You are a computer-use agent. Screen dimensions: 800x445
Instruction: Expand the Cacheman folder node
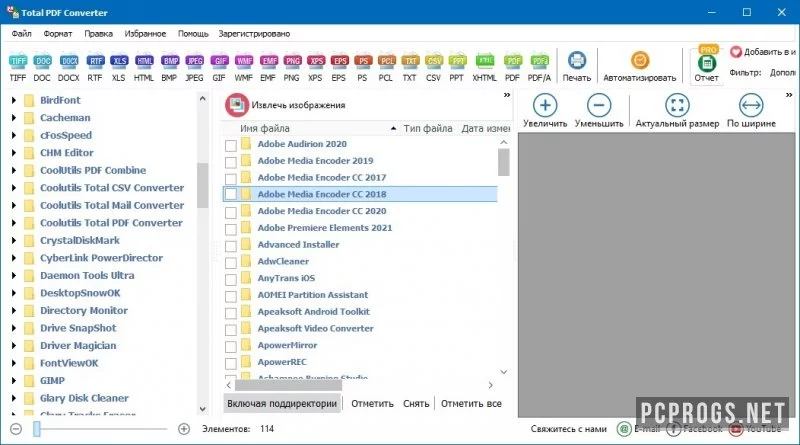pos(14,118)
